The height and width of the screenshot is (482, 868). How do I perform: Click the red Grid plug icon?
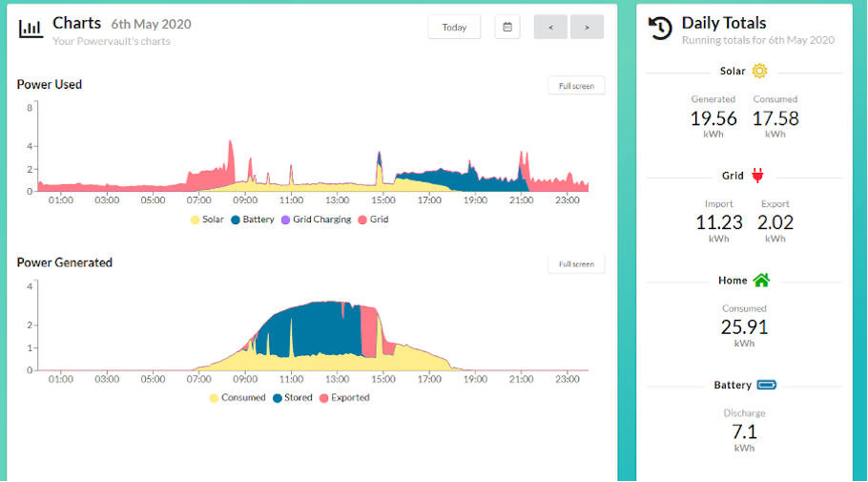757,176
